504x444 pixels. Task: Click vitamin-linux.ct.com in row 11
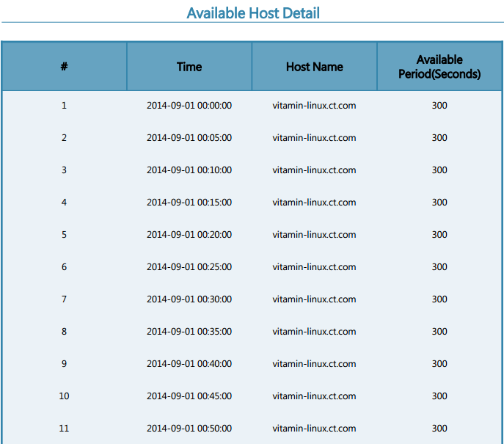click(314, 429)
